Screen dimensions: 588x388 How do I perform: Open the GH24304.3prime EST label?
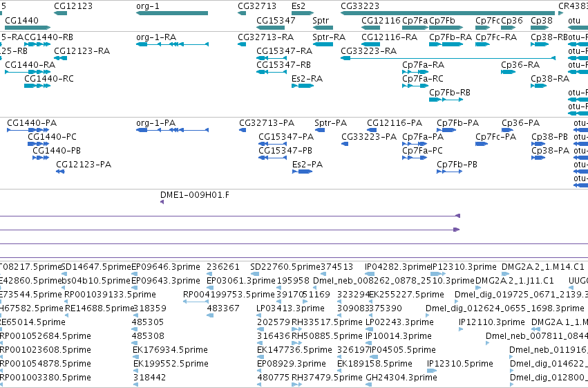tap(401, 378)
